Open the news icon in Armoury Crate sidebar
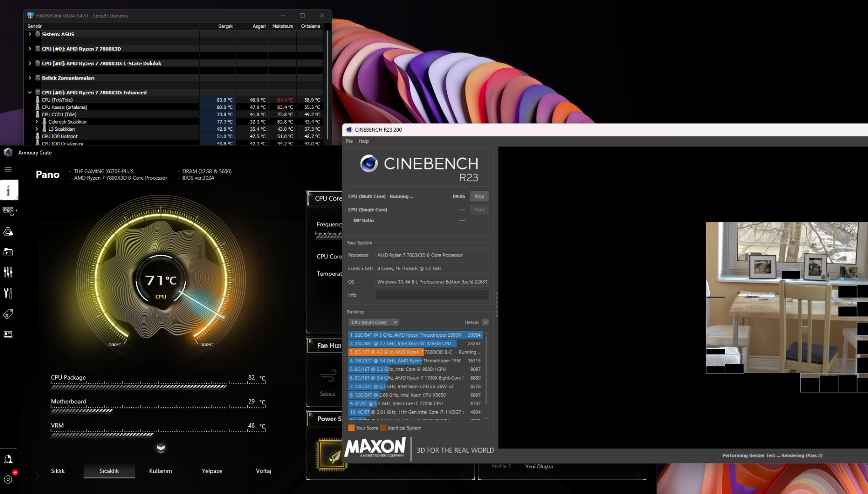868x494 pixels. point(8,334)
